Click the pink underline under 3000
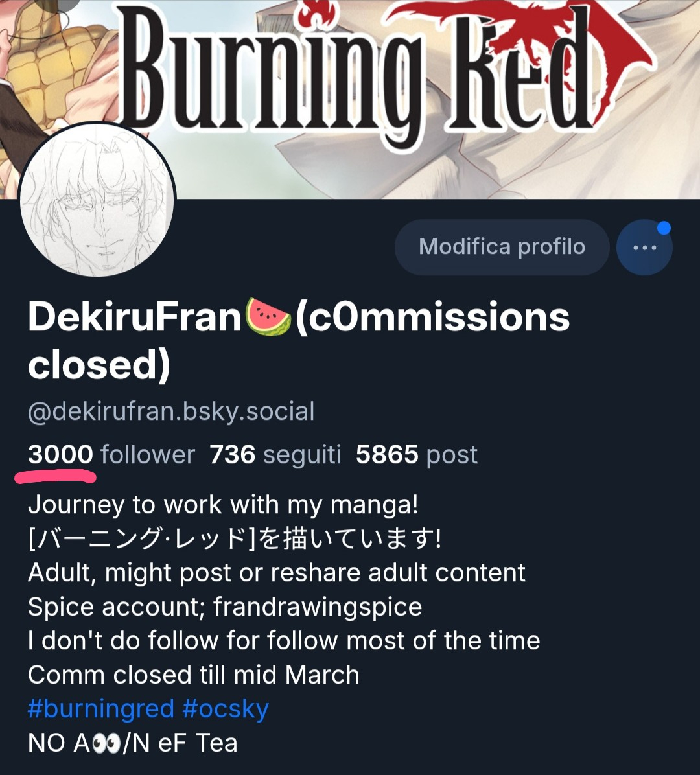 coord(56,478)
